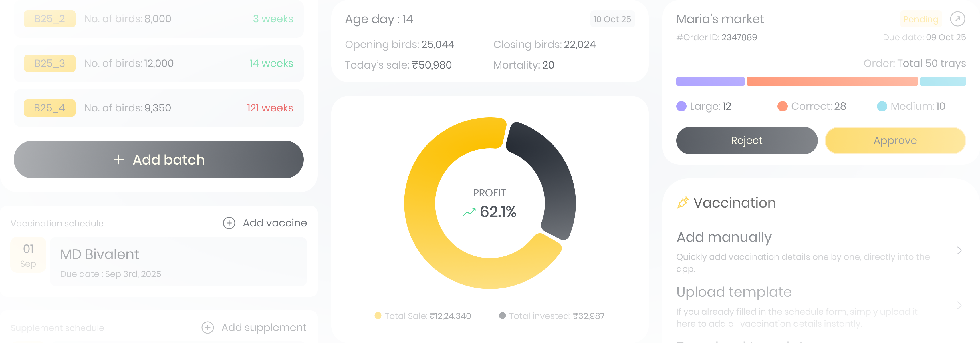Click the blue Medium legend dot

882,107
